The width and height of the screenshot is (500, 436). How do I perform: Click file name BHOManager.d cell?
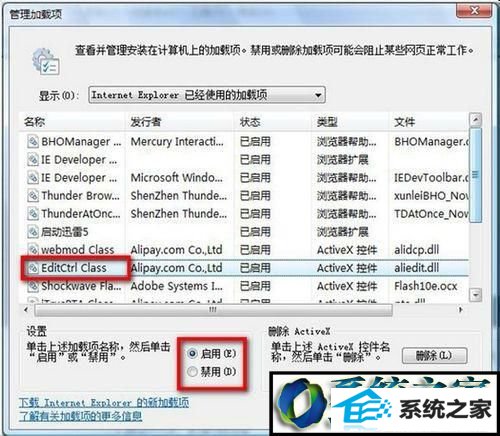(432, 142)
